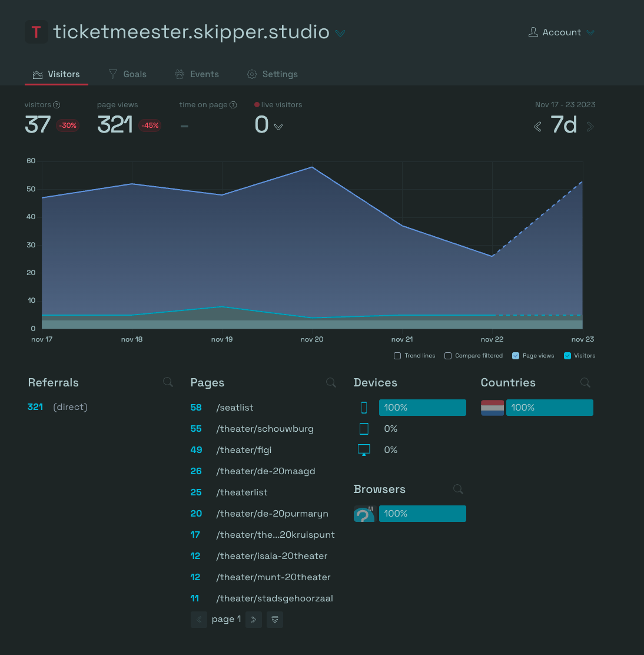Open the Browsers search icon
644x655 pixels.
tap(458, 489)
